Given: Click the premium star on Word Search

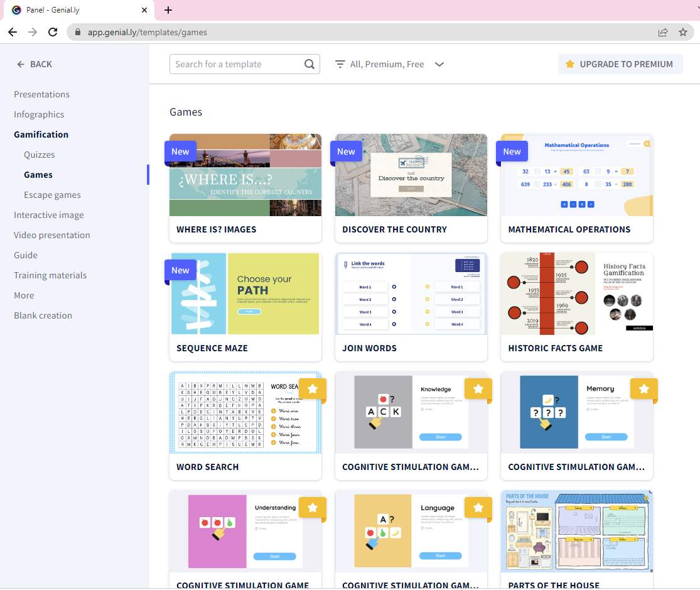Looking at the screenshot, I should 313,390.
